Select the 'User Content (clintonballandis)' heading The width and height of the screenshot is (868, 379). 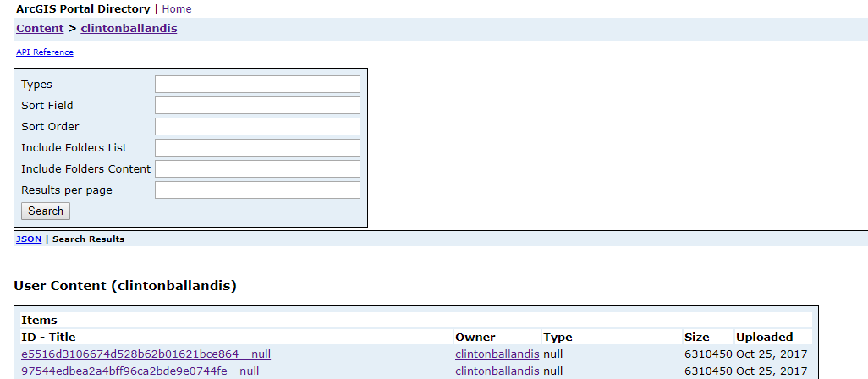(x=125, y=286)
